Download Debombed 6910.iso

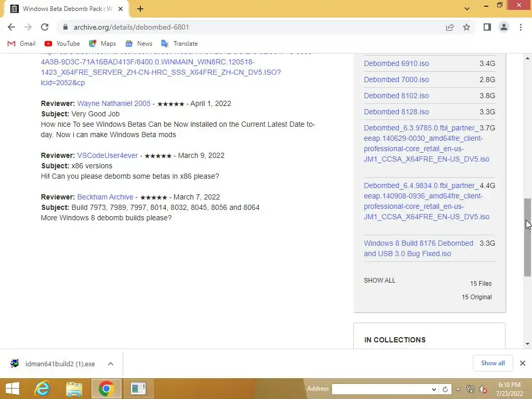tap(396, 63)
